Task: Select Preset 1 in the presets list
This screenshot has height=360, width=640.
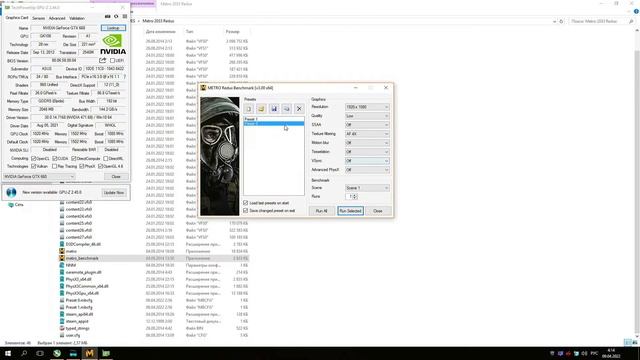Action: point(273,119)
